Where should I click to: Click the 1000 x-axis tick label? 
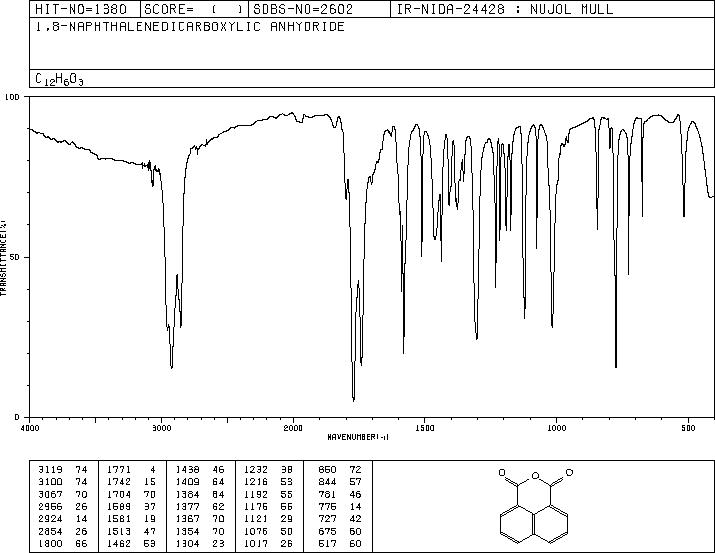click(x=556, y=428)
